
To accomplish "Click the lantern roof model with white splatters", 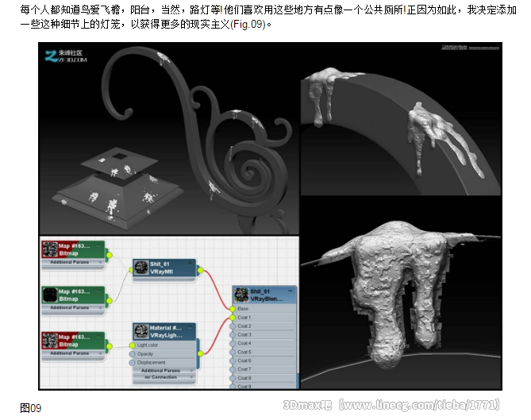I will (x=117, y=188).
